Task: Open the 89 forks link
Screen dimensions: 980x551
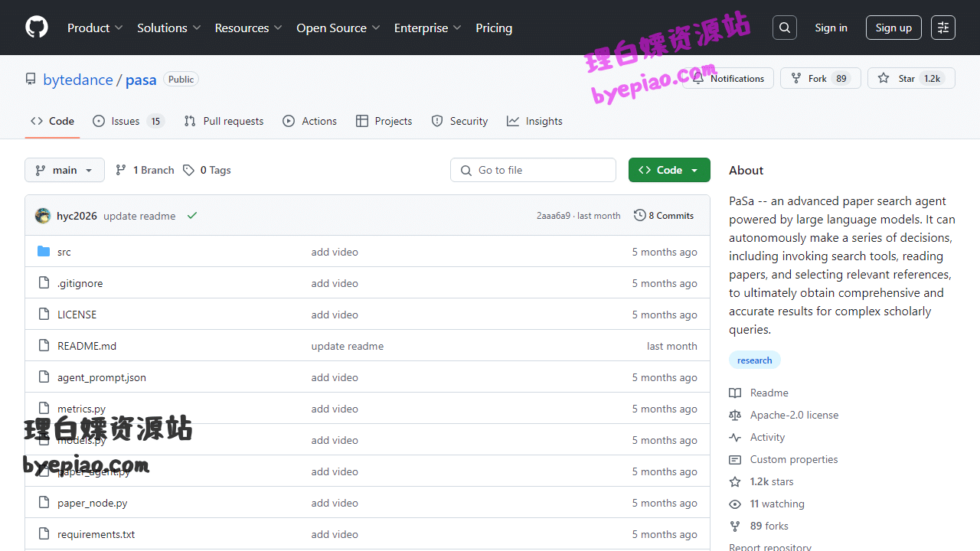Action: click(x=769, y=526)
